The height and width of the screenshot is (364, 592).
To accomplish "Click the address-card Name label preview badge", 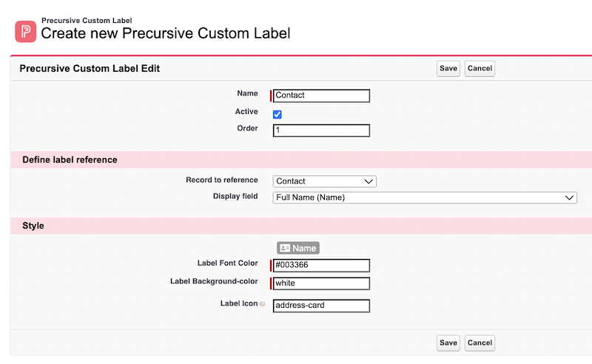I will 298,248.
